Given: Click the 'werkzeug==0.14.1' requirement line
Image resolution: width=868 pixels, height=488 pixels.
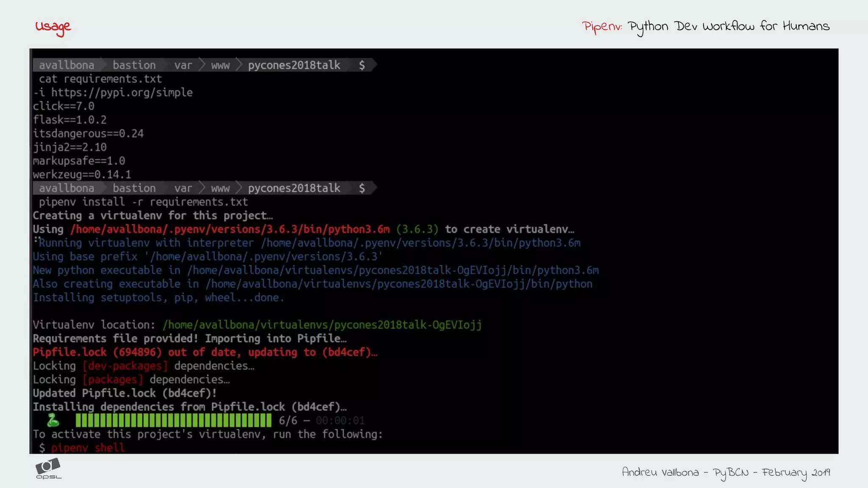Looking at the screenshot, I should click(x=82, y=175).
